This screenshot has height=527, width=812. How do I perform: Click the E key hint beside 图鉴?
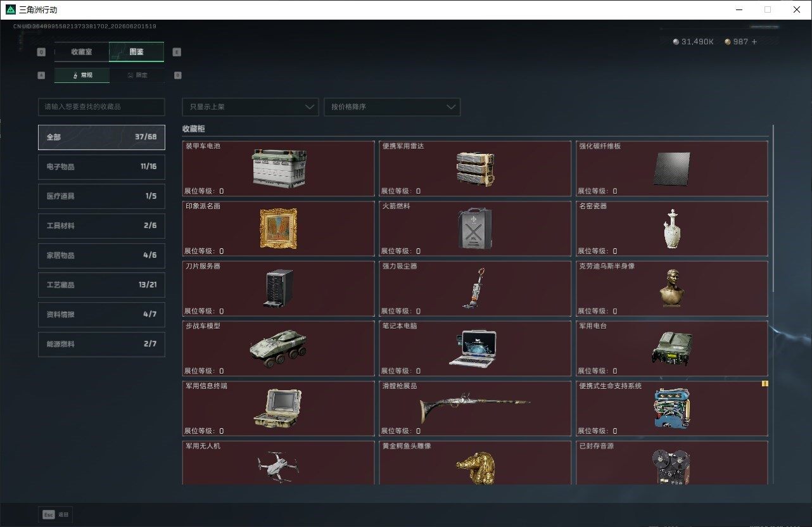[177, 52]
